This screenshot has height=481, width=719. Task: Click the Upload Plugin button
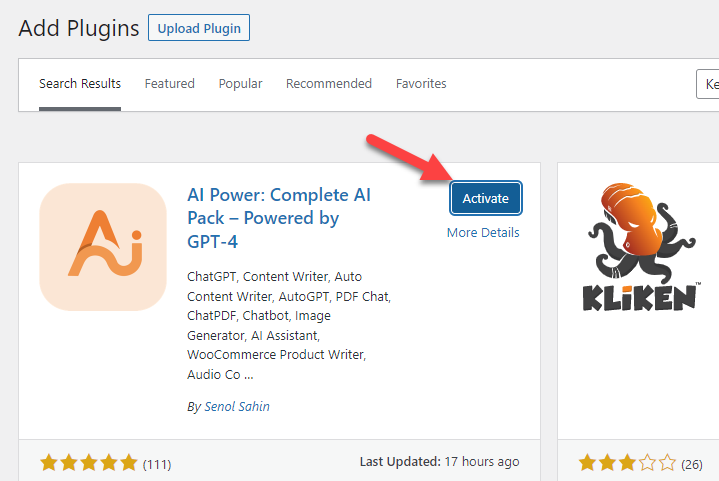pyautogui.click(x=199, y=28)
